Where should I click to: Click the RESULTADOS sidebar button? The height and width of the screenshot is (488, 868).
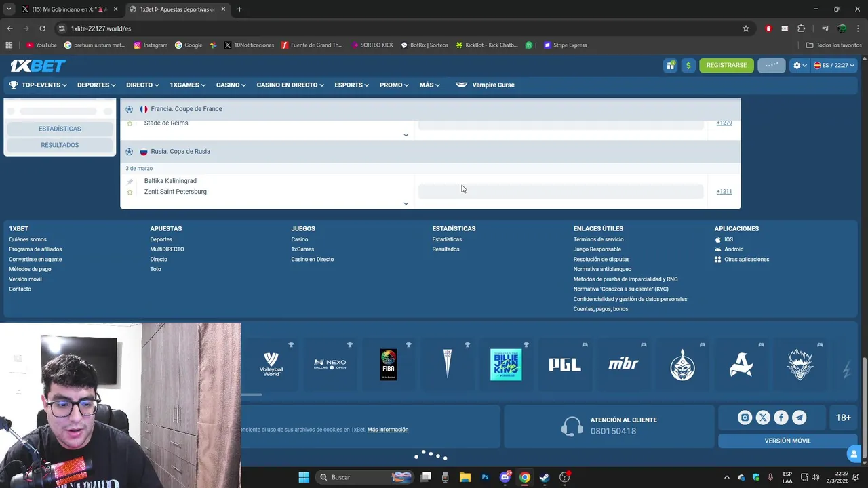[60, 145]
